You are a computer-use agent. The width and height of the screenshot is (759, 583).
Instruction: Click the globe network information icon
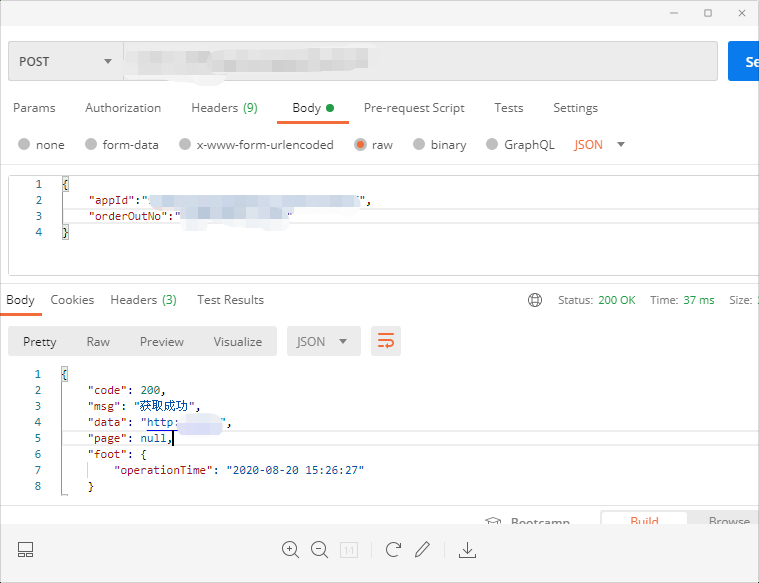coord(535,300)
